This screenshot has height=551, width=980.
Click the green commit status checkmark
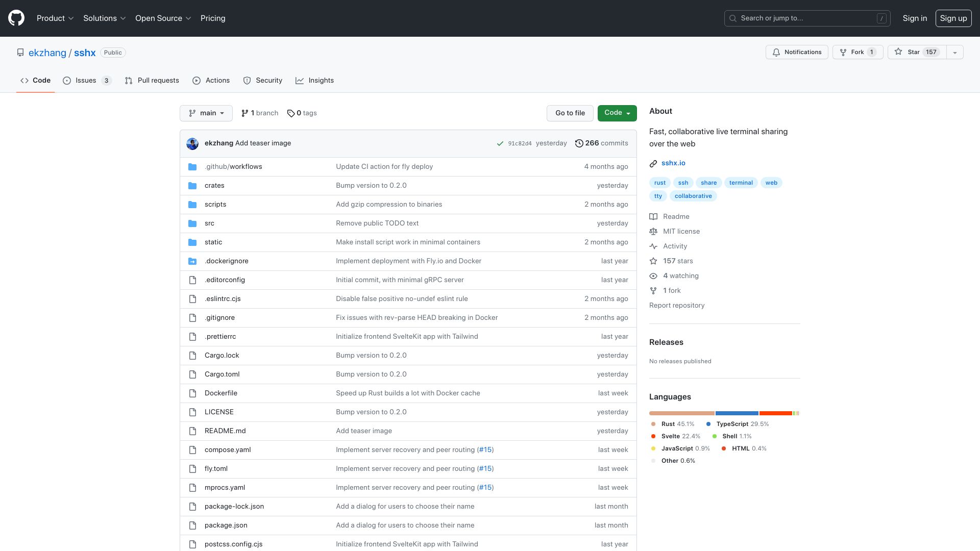(500, 143)
